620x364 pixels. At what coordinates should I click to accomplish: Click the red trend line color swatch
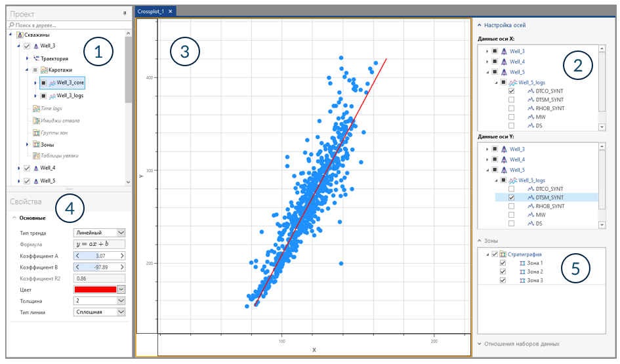(95, 290)
